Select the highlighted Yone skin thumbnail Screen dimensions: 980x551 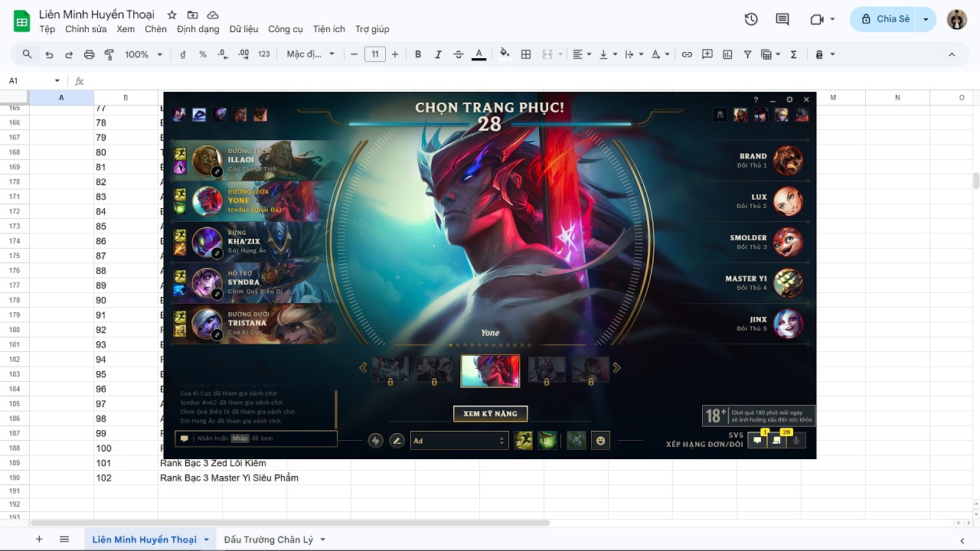point(490,370)
